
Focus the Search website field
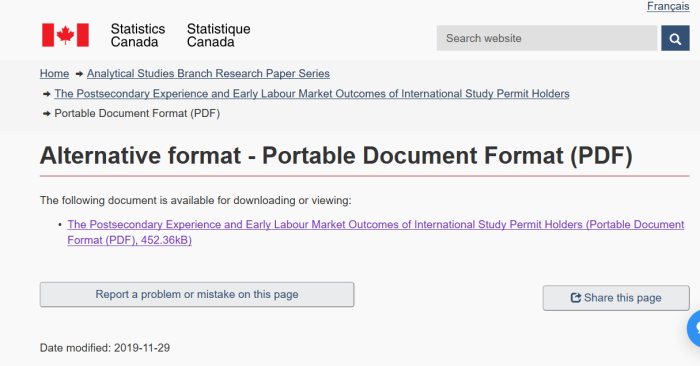[x=547, y=38]
